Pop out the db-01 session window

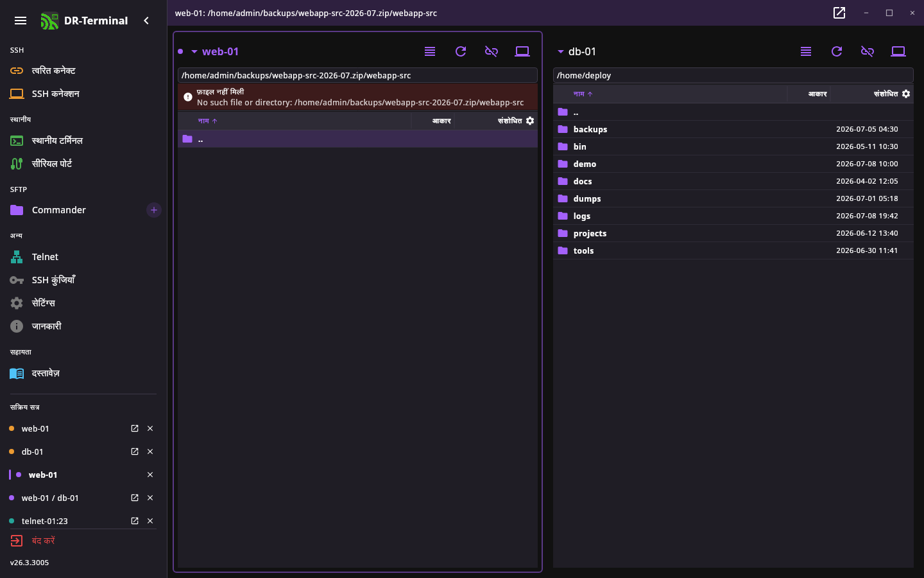135,451
